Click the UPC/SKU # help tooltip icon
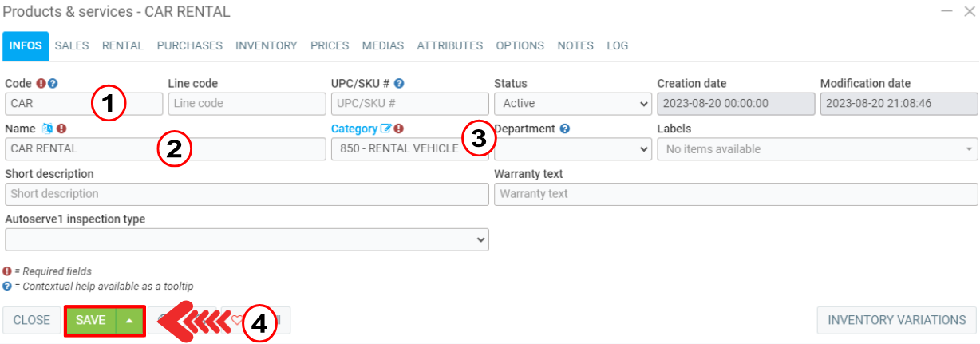980x344 pixels. pyautogui.click(x=399, y=84)
